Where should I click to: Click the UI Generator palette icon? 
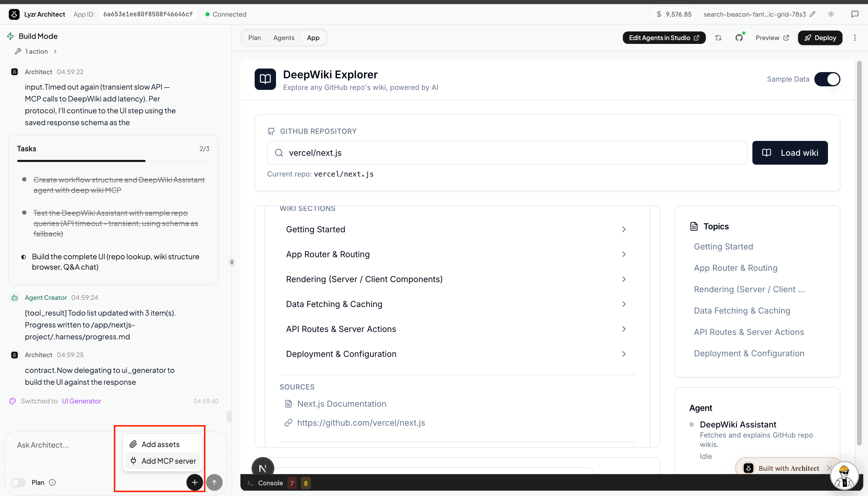click(12, 401)
